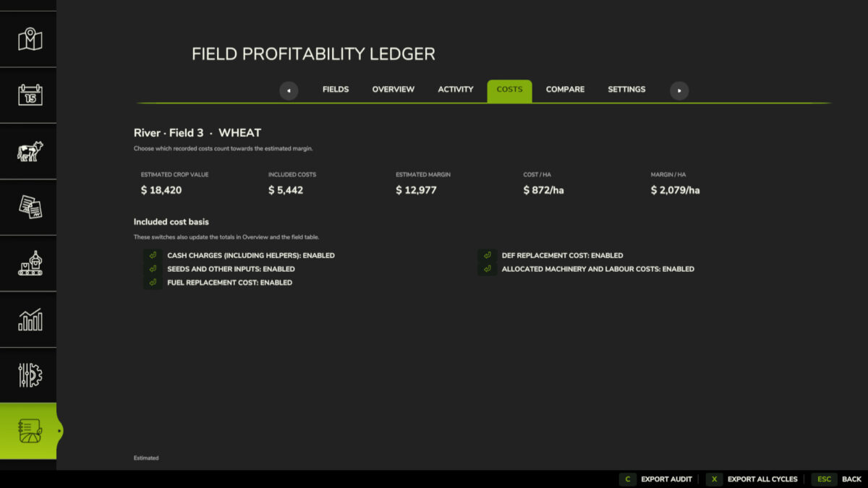868x488 pixels.
Task: Open the map page from the sidebar
Action: (30, 39)
